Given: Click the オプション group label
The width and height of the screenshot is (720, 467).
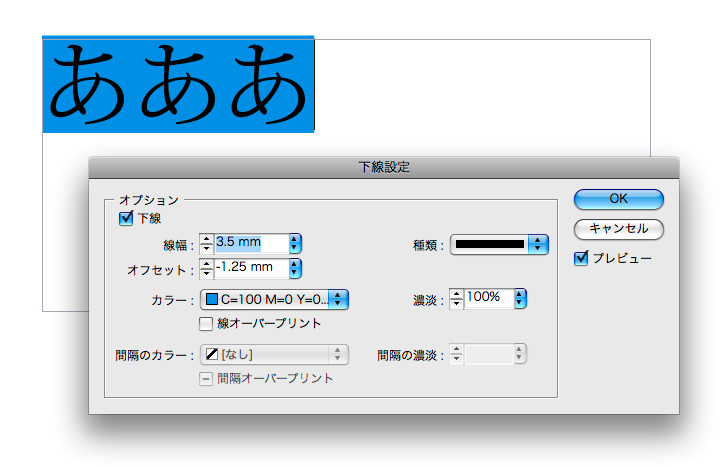Looking at the screenshot, I should tap(149, 200).
